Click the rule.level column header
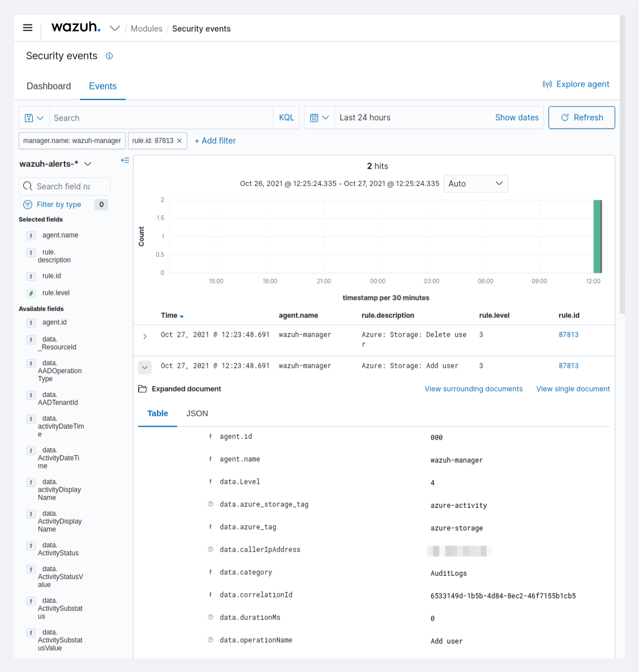 [494, 316]
